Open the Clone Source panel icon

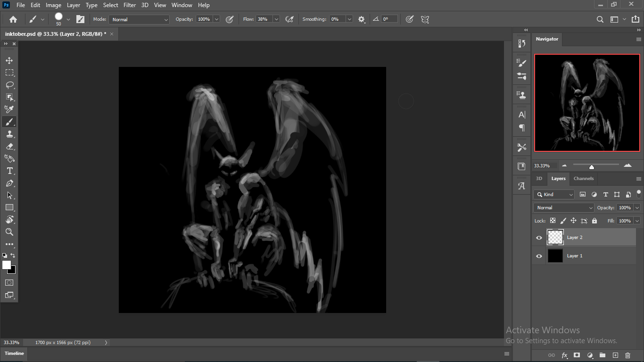click(522, 95)
